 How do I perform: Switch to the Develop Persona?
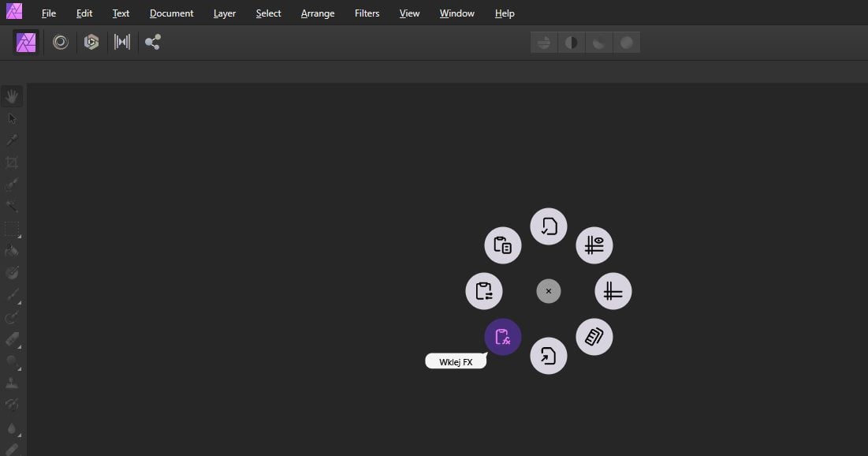click(x=91, y=43)
